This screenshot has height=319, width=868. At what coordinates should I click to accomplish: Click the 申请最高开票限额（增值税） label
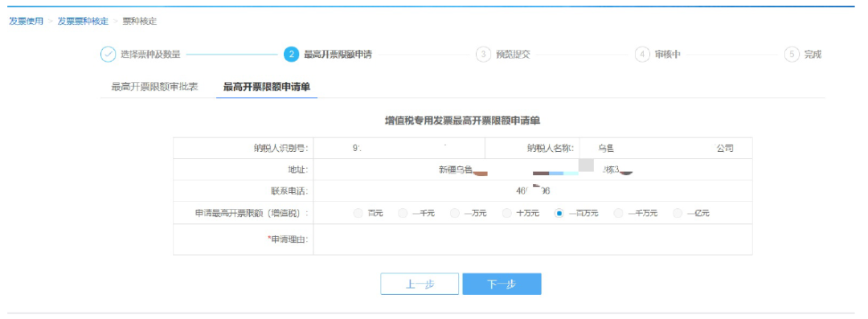[x=252, y=213]
